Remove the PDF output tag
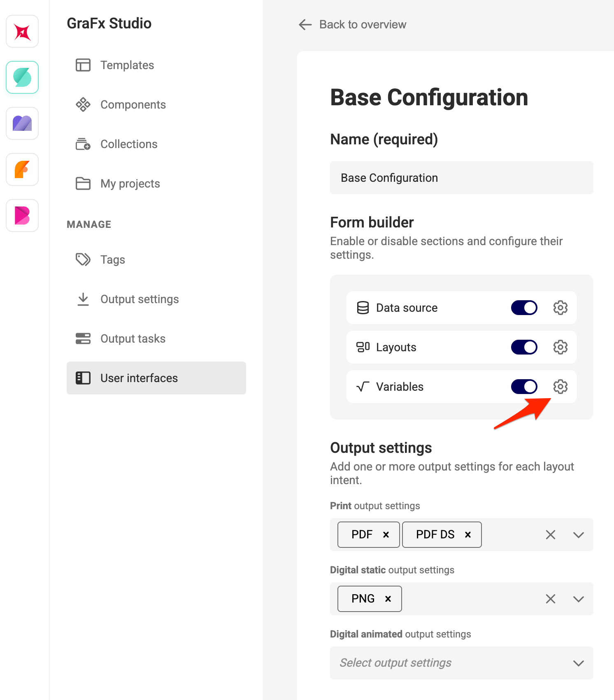Image resolution: width=614 pixels, height=700 pixels. point(386,535)
